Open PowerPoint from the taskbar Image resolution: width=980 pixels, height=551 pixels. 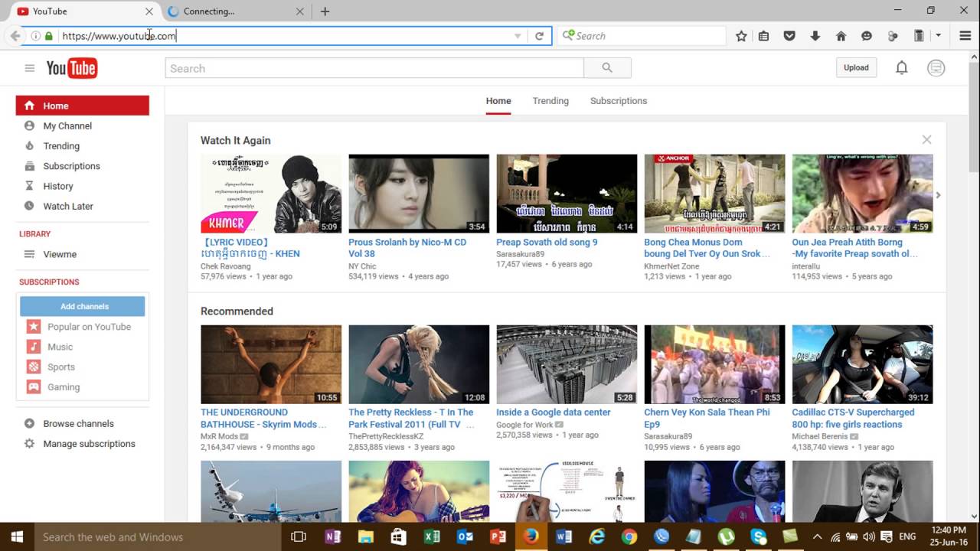click(498, 536)
